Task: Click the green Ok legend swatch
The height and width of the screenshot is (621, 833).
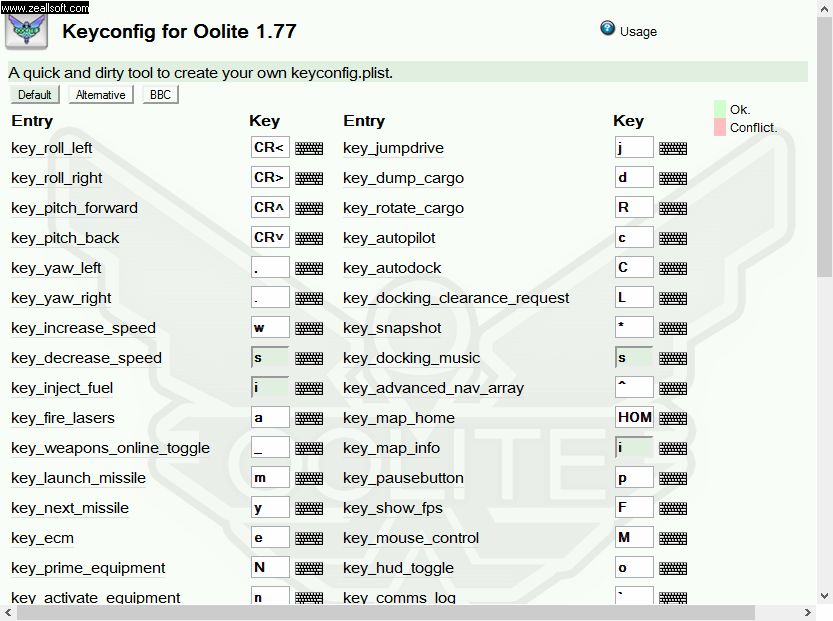Action: pyautogui.click(x=720, y=109)
